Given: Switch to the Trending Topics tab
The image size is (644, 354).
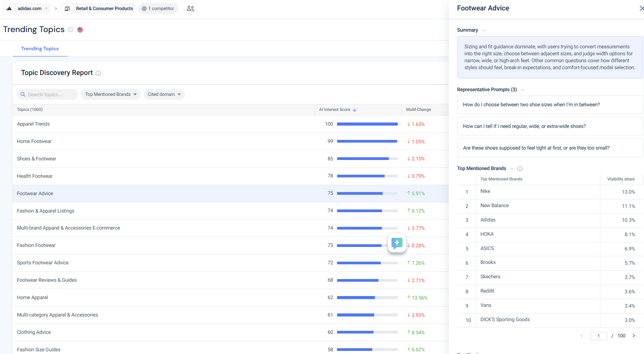Looking at the screenshot, I should tap(40, 49).
